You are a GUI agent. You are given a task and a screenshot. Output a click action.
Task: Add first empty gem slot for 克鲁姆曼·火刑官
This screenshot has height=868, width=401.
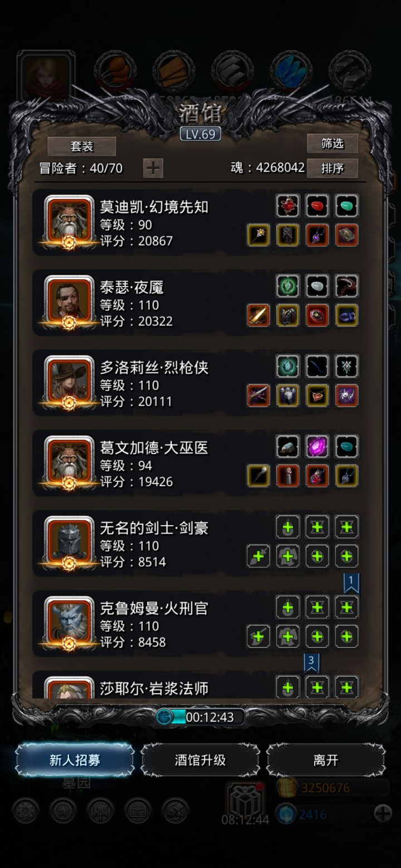(288, 607)
